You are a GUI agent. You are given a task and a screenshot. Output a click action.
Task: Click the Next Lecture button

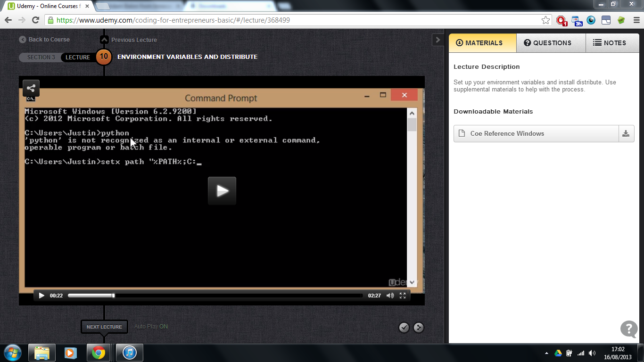[x=104, y=327]
